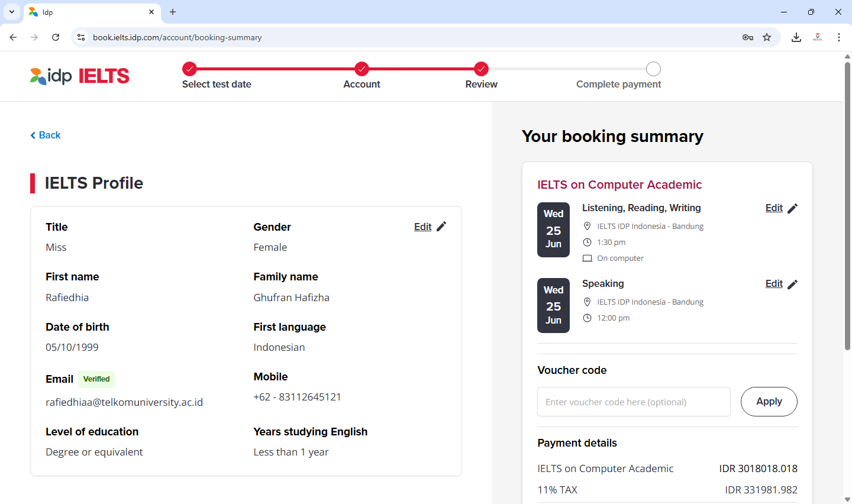Open browser downloads icon
The image size is (852, 504).
coord(796,37)
